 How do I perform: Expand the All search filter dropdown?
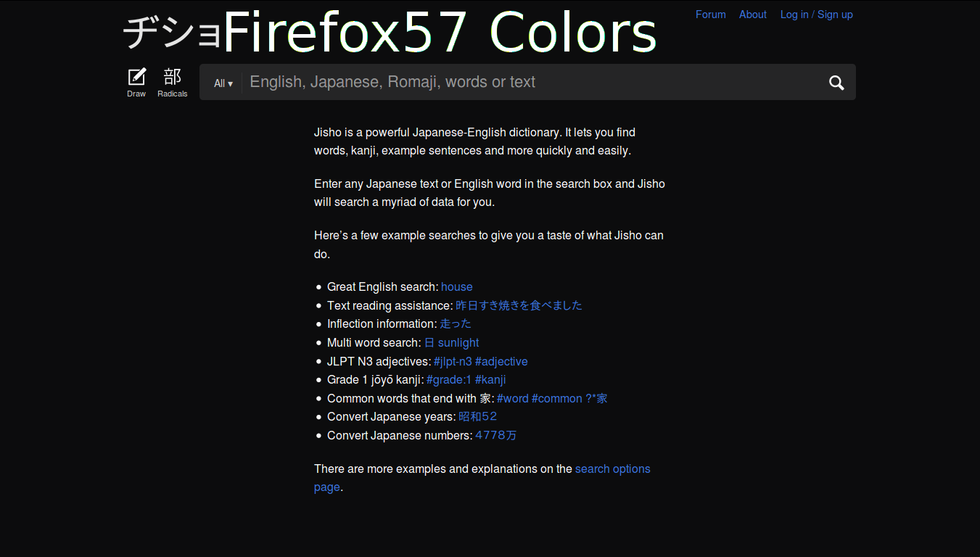(223, 83)
